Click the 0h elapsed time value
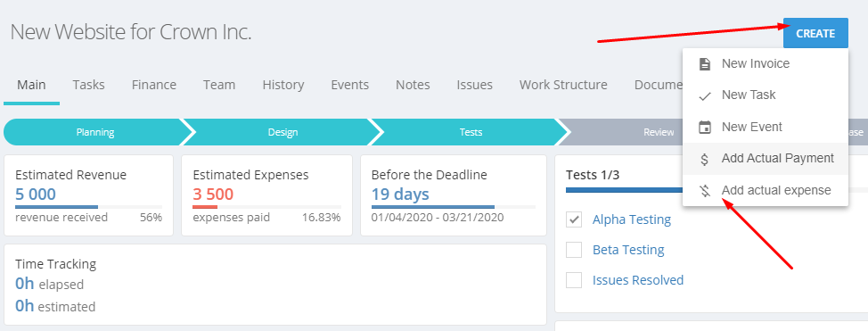 click(24, 284)
